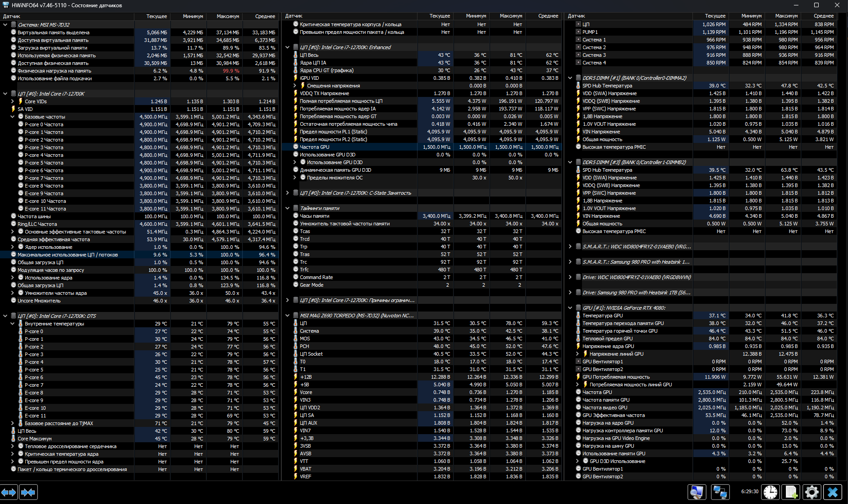Select the Физическая нагрузка на память row
The image size is (848, 504).
point(139,71)
